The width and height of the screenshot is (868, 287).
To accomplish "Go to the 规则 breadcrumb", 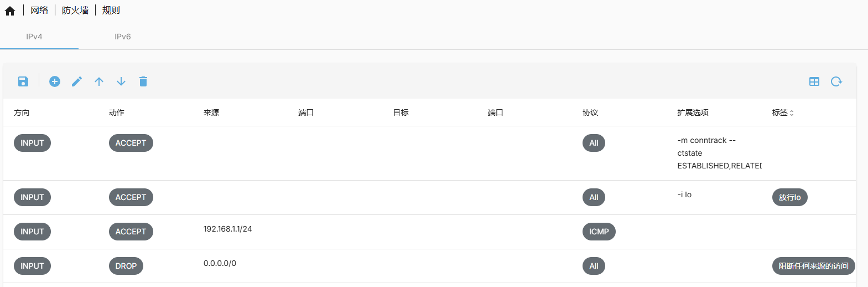I will tap(111, 11).
